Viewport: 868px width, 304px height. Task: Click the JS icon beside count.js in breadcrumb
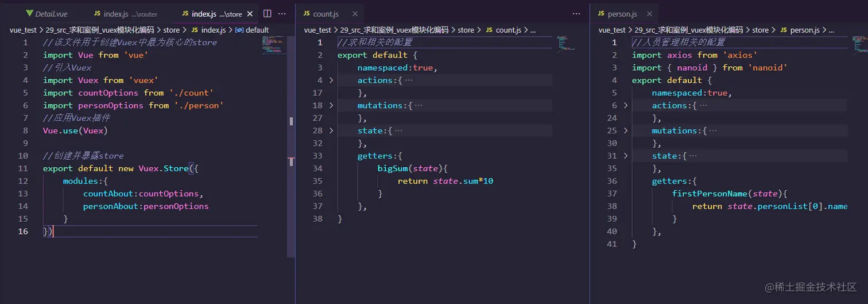tap(489, 30)
